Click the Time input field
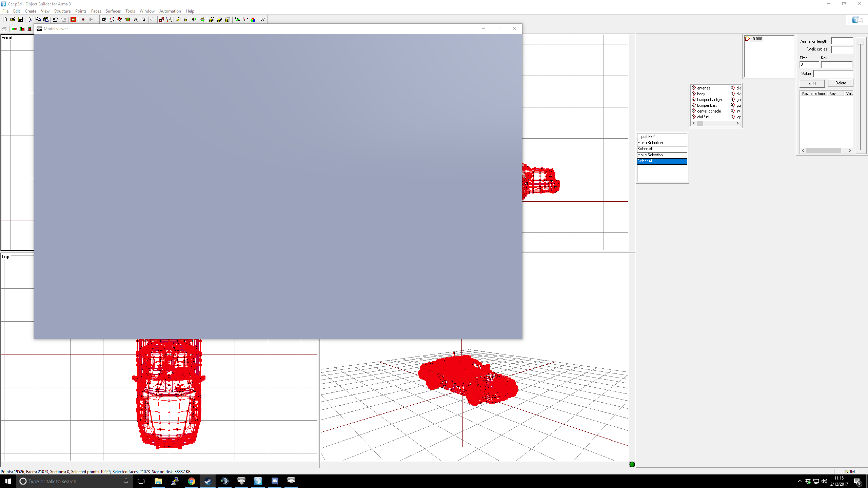 [x=809, y=65]
